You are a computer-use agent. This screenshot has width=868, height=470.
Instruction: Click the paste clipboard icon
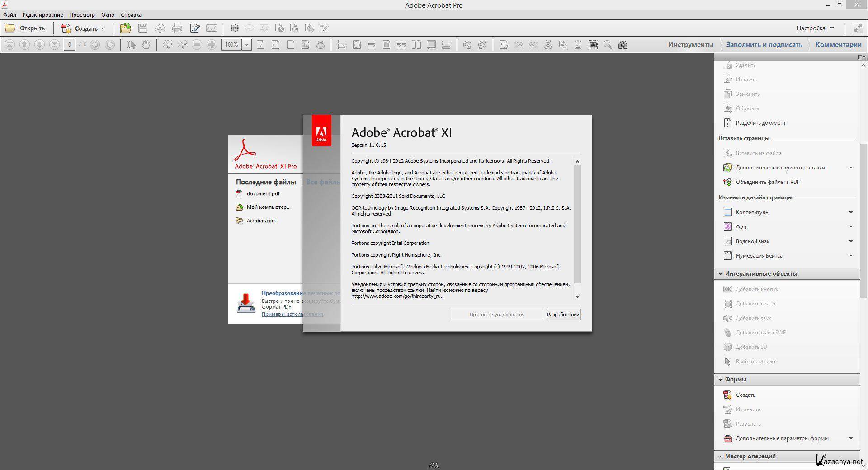(x=578, y=45)
